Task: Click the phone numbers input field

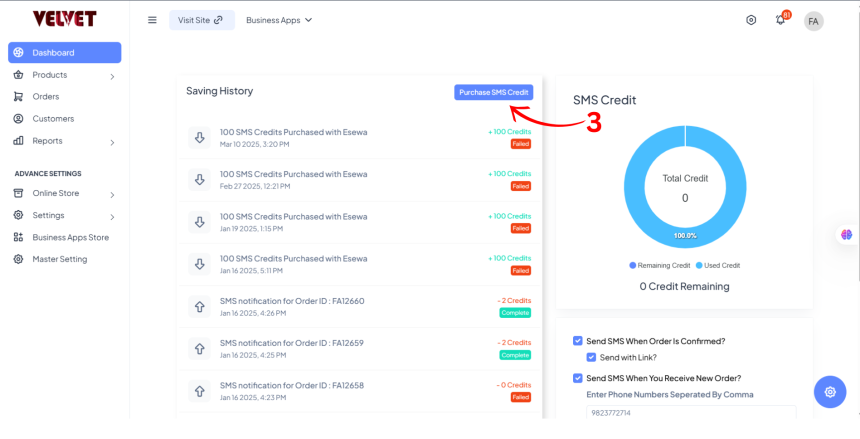Action: 690,411
